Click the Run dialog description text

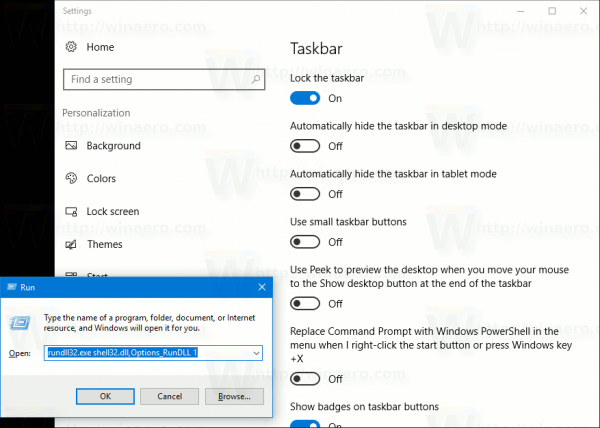149,323
